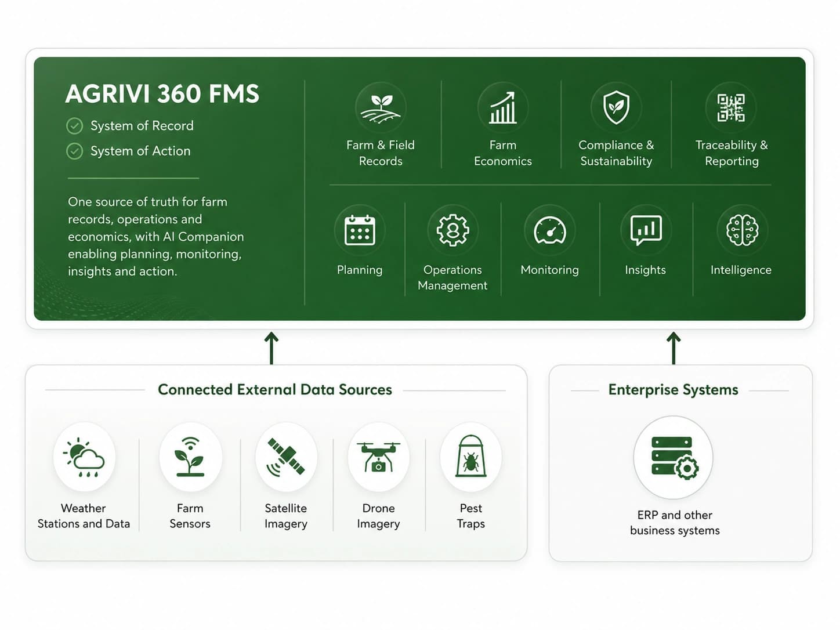Select the 'Planning' label text
840x630 pixels.
pyautogui.click(x=360, y=270)
